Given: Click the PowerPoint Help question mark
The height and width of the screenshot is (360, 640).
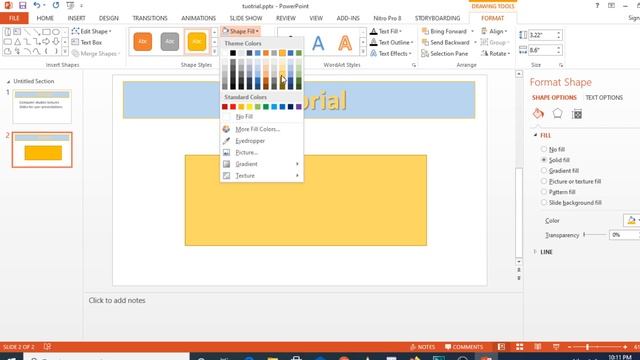Looking at the screenshot, I should click(x=597, y=5).
